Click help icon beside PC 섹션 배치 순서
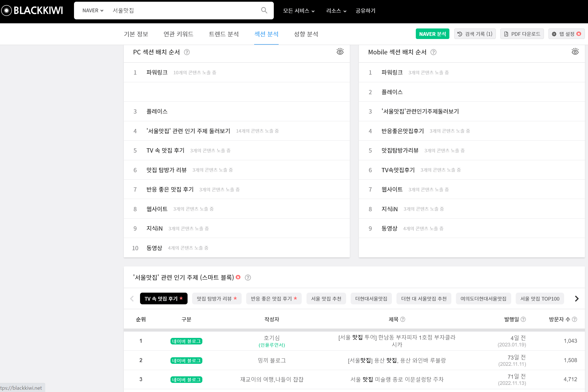588x392 pixels. click(x=187, y=52)
